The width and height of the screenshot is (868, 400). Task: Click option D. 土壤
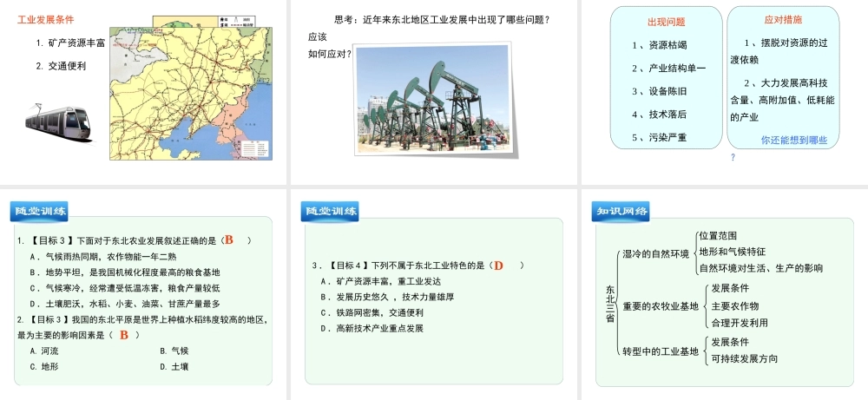pos(174,366)
